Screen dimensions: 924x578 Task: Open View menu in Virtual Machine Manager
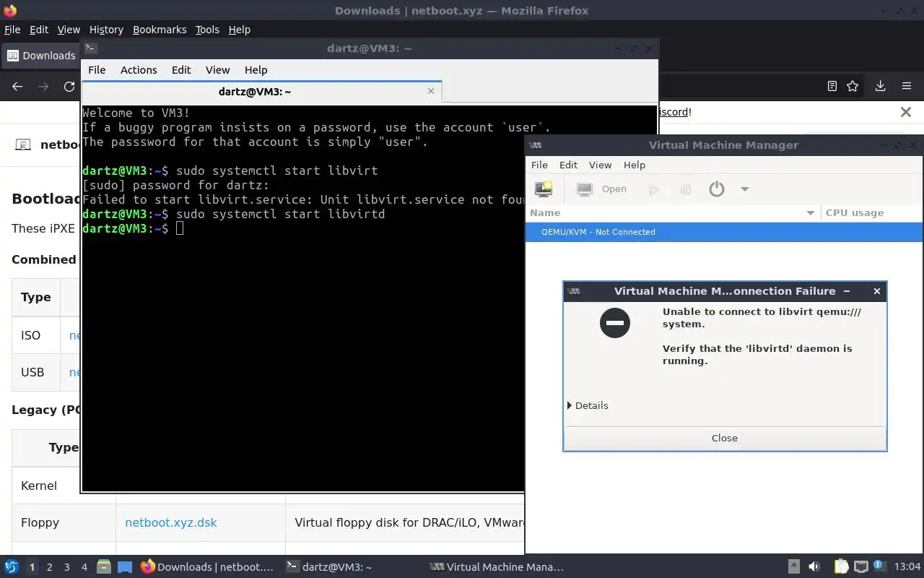[600, 165]
